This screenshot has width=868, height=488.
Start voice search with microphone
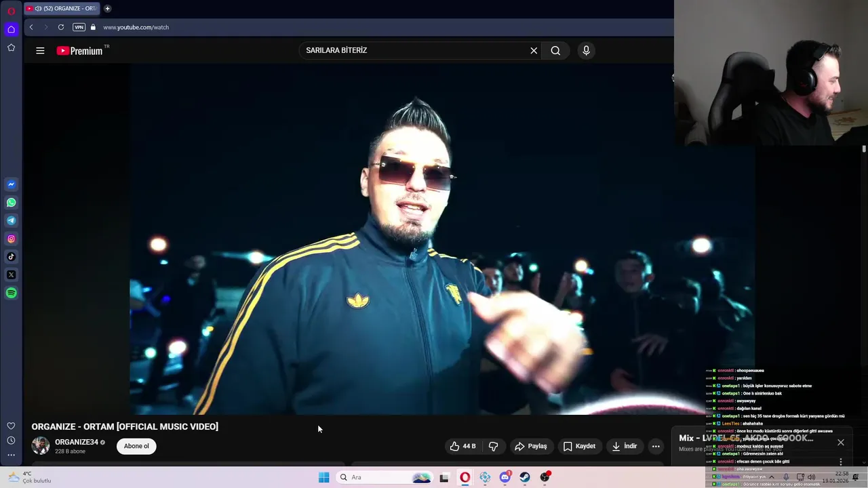pyautogui.click(x=587, y=50)
